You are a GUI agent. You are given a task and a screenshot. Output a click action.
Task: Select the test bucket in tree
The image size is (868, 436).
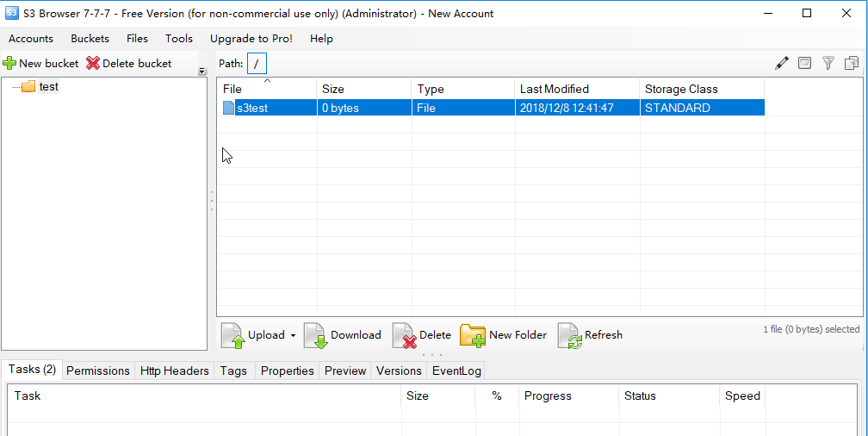48,87
